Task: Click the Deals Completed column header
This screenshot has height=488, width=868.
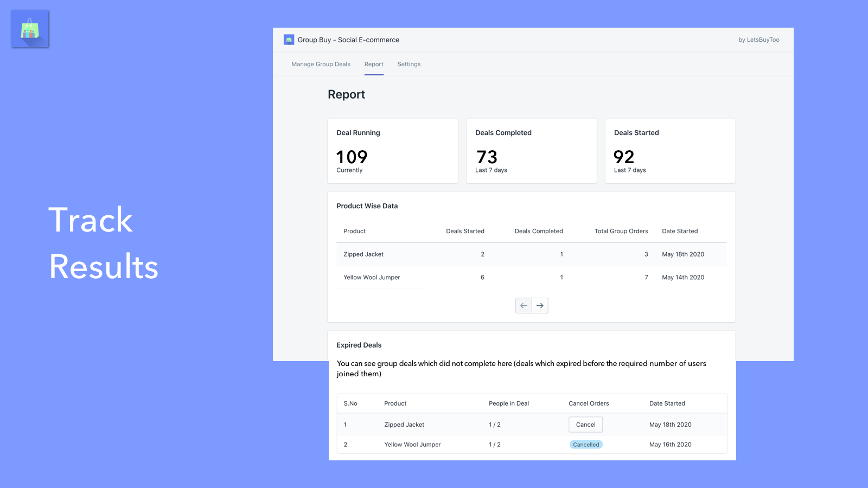Action: point(538,231)
